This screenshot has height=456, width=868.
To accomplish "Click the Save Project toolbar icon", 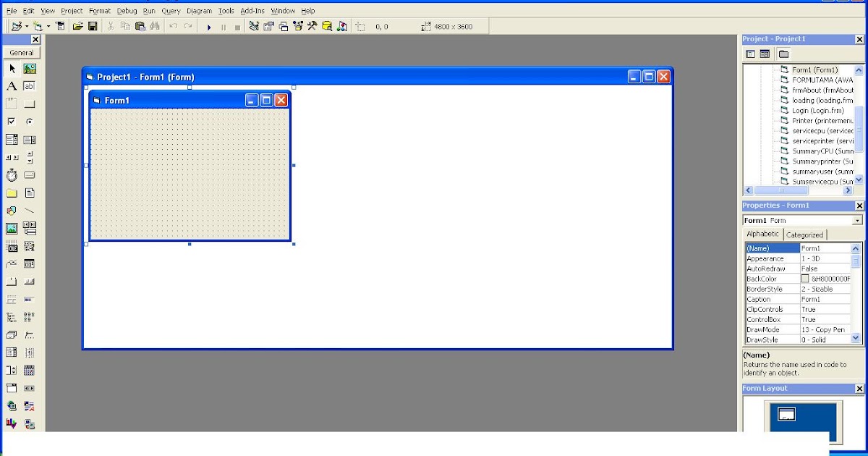I will pos(92,26).
